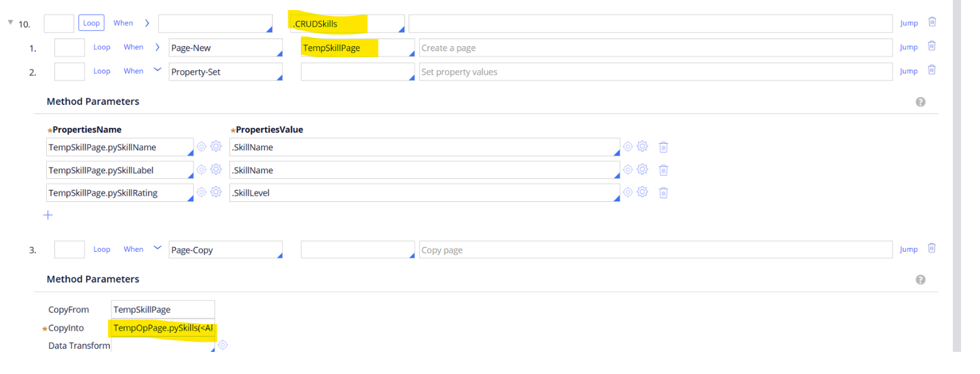Click target icon next to Data Transform field
This screenshot has height=374, width=980.
point(223,345)
